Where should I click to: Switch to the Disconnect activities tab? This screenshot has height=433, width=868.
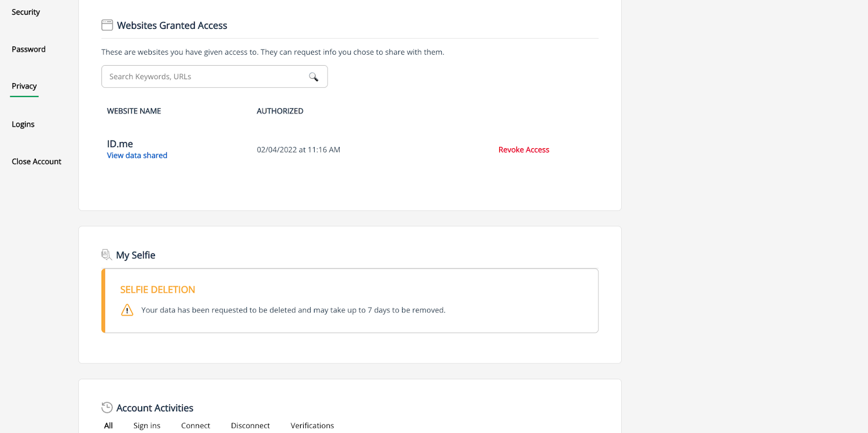coord(251,425)
